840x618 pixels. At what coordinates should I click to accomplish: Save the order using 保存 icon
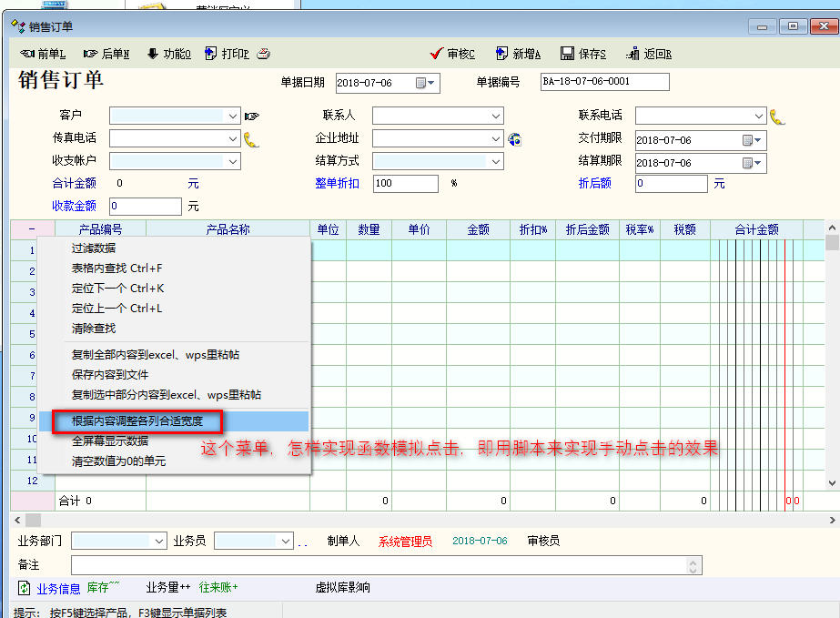tap(582, 54)
